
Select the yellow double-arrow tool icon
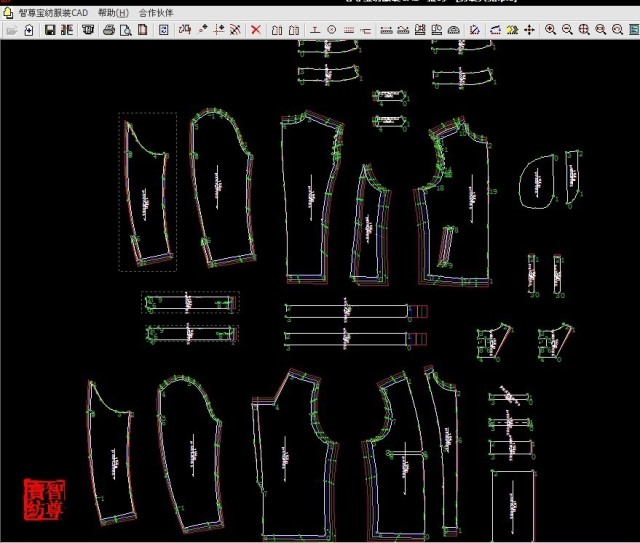511,30
